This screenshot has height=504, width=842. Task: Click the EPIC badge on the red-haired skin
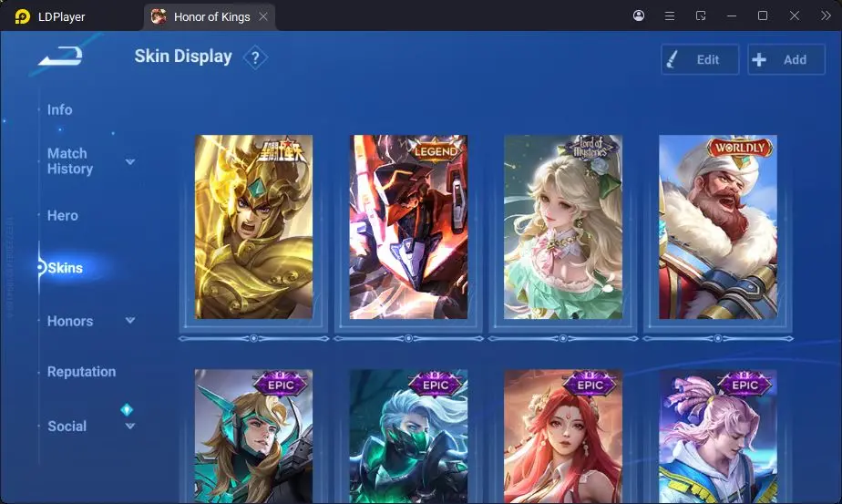pyautogui.click(x=590, y=385)
